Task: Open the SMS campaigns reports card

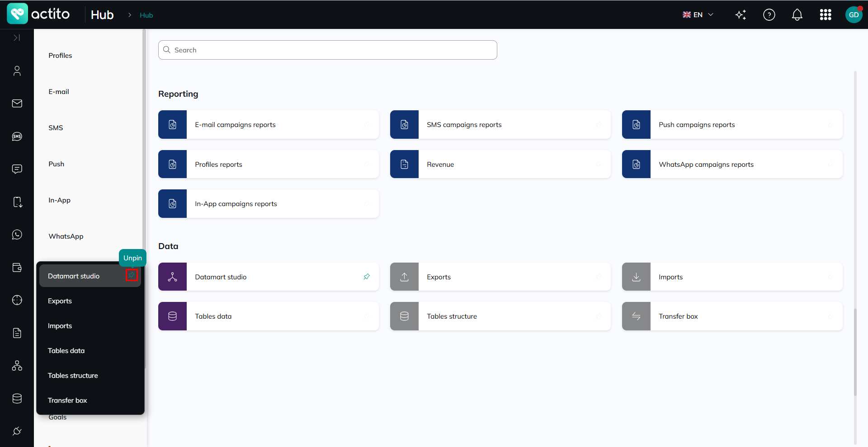Action: tap(500, 125)
